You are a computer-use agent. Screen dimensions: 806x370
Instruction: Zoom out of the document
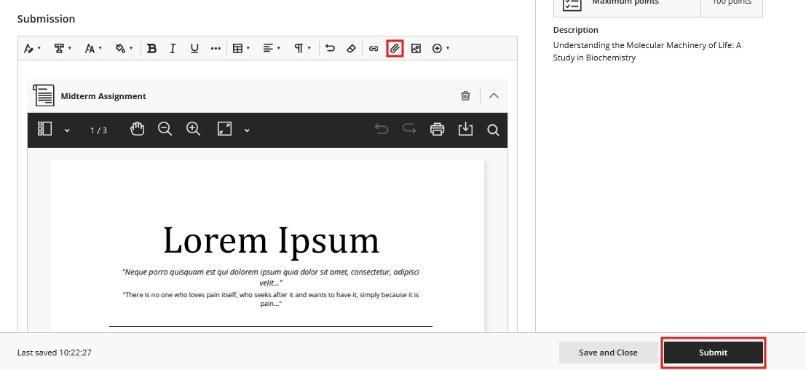pyautogui.click(x=165, y=129)
